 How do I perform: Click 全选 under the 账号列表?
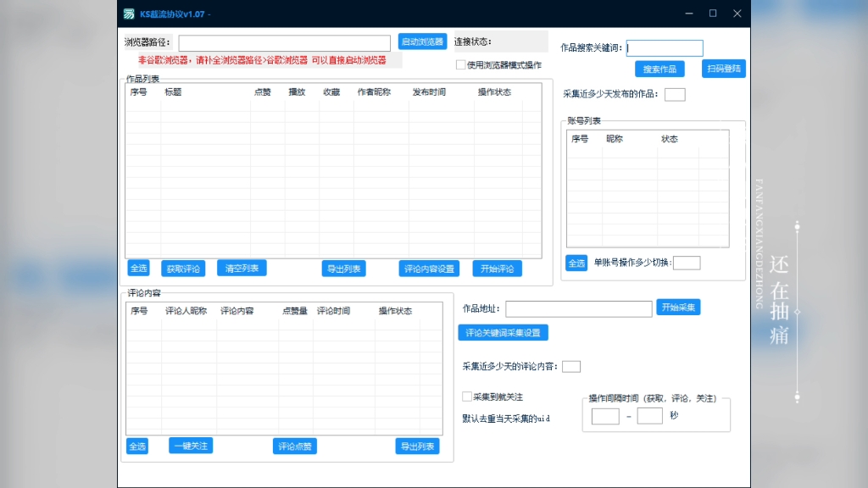pyautogui.click(x=576, y=263)
